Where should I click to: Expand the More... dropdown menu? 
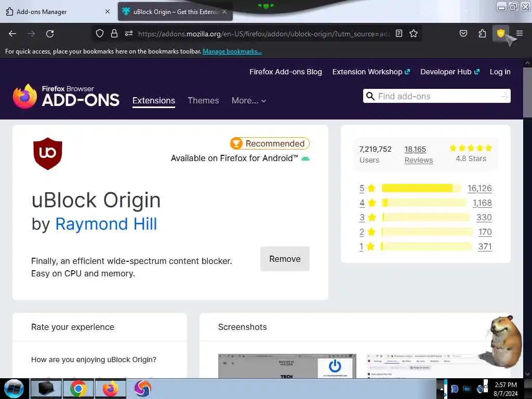[x=249, y=100]
